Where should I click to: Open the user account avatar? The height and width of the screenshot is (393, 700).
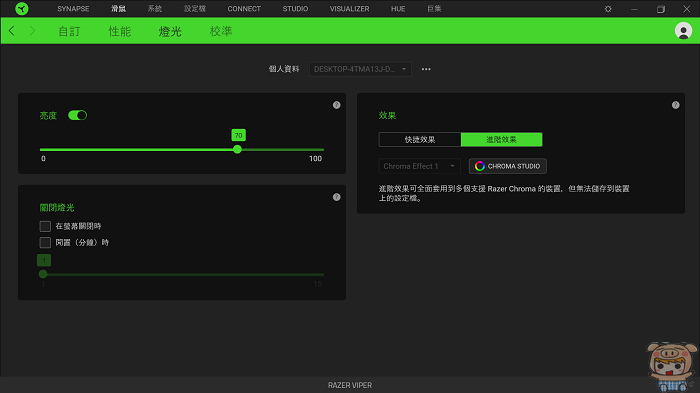click(x=683, y=31)
